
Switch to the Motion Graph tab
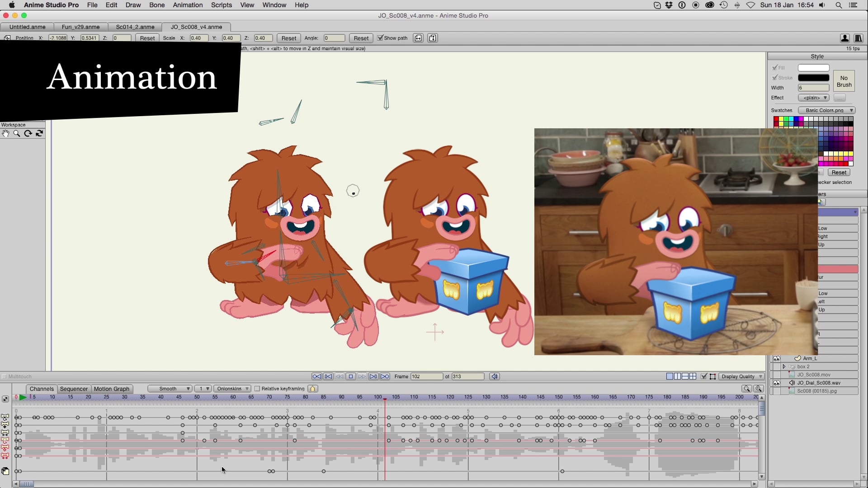(112, 389)
